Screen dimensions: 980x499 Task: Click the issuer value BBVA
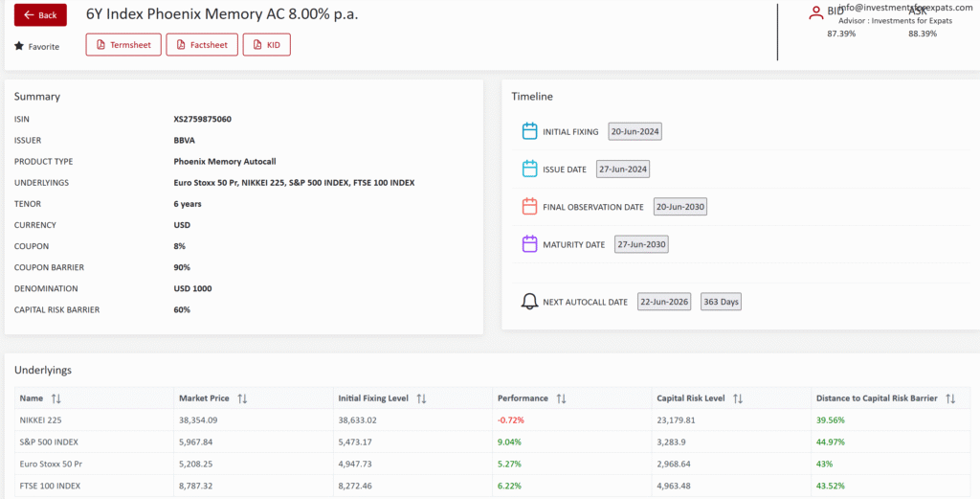185,140
